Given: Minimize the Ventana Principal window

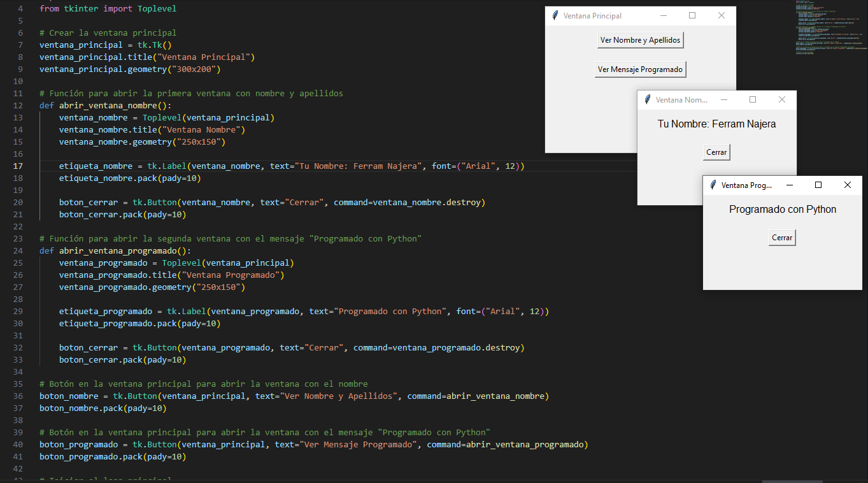Looking at the screenshot, I should 664,16.
